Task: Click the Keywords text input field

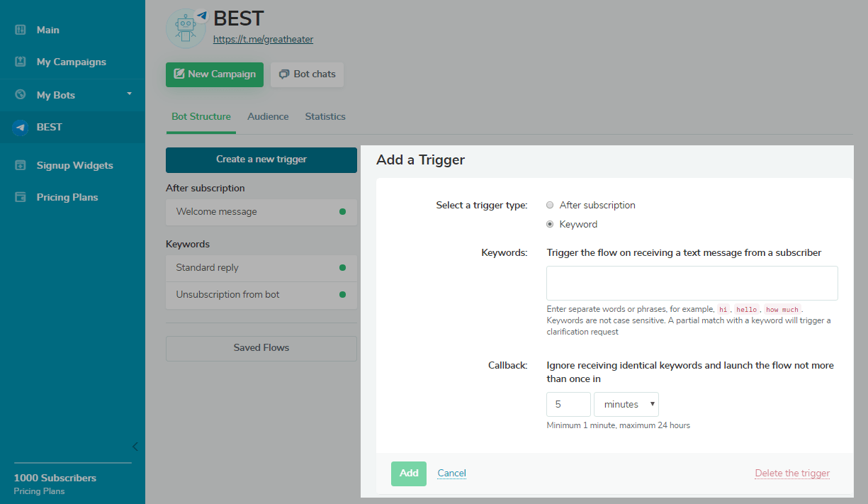Action: tap(692, 284)
